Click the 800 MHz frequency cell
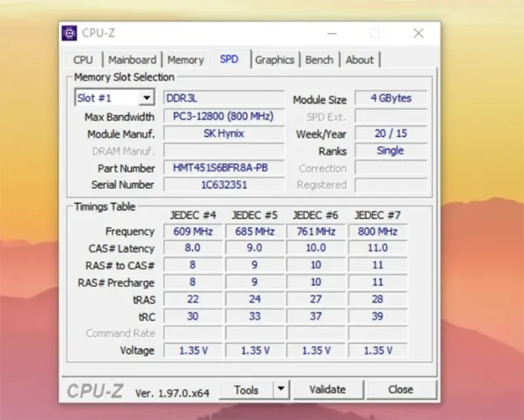The image size is (524, 420). (378, 231)
